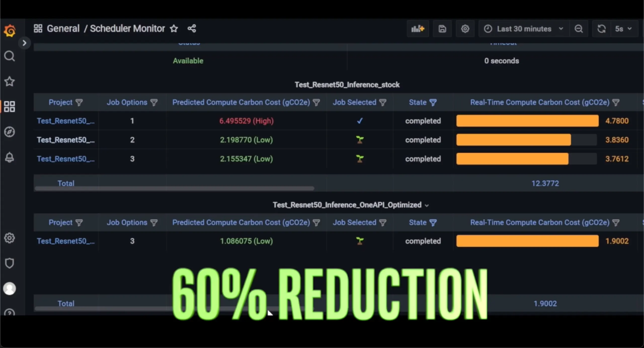Open the Dashboards grid icon in sidebar
644x348 pixels.
tap(10, 106)
